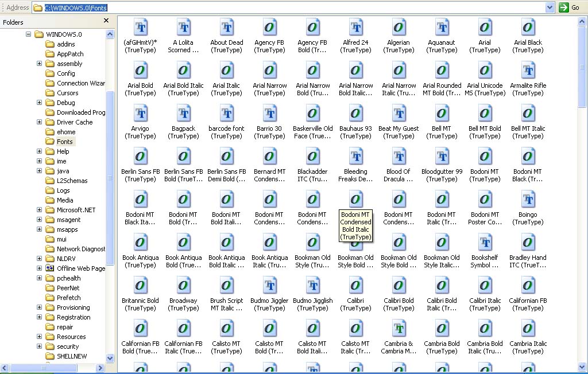Expand the Help folder node
The height and width of the screenshot is (374, 588).
[x=39, y=151]
